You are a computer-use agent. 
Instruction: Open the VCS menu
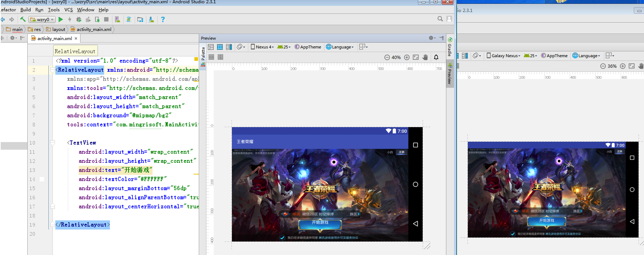click(x=68, y=10)
